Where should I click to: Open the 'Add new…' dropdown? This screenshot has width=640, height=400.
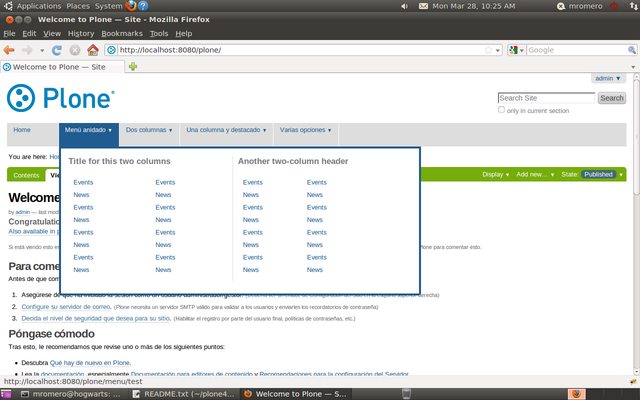(535, 174)
